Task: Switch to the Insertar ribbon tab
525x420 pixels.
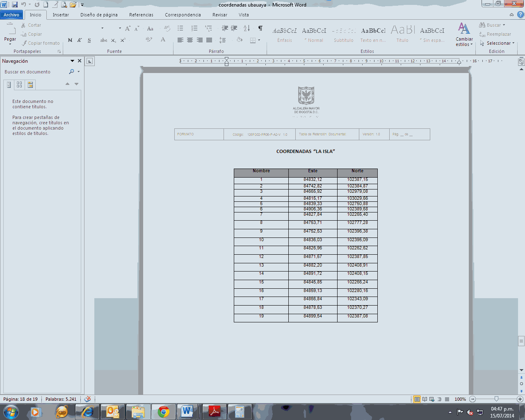Action: click(61, 15)
